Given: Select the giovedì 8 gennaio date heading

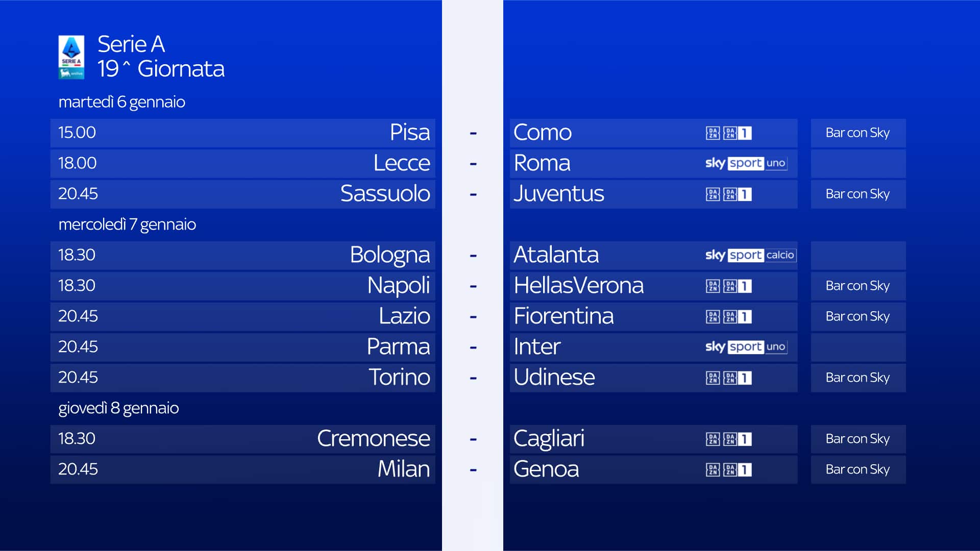Looking at the screenshot, I should coord(118,408).
